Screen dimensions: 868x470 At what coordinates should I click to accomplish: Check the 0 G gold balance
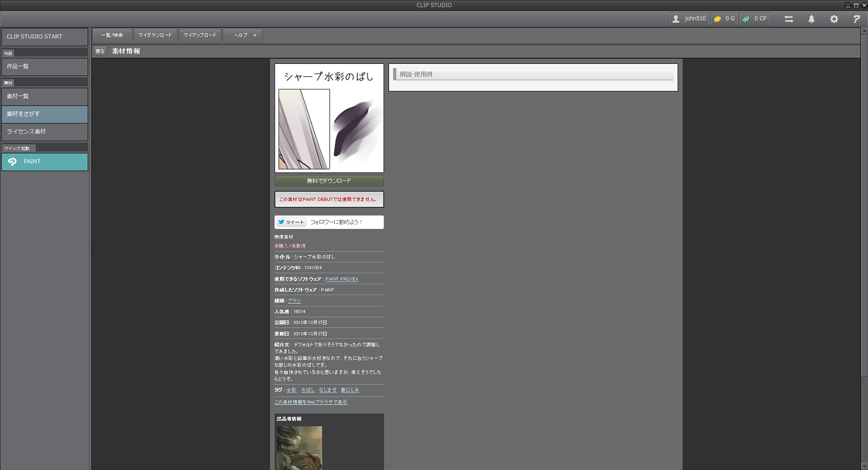tap(724, 19)
